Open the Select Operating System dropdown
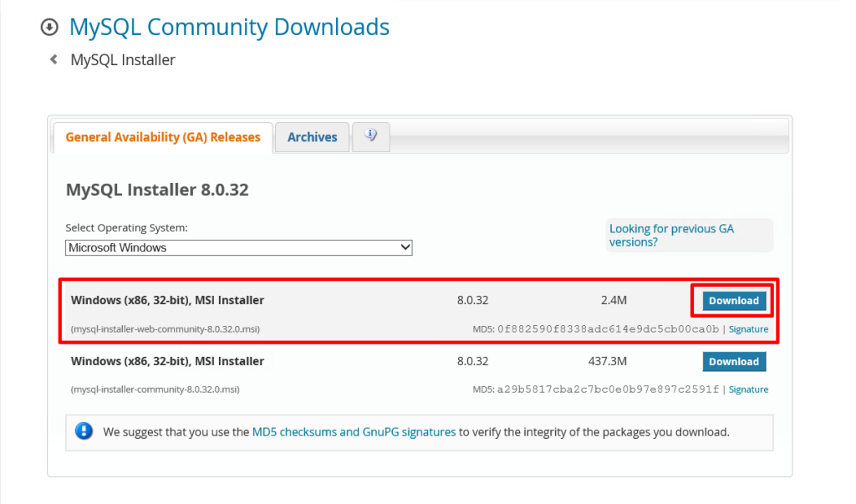This screenshot has width=856, height=504. [238, 247]
